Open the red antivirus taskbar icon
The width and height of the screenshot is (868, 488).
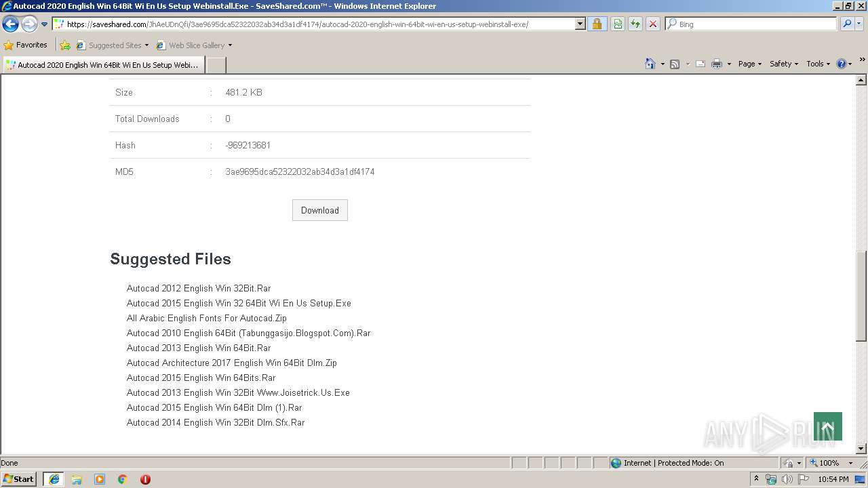145,479
